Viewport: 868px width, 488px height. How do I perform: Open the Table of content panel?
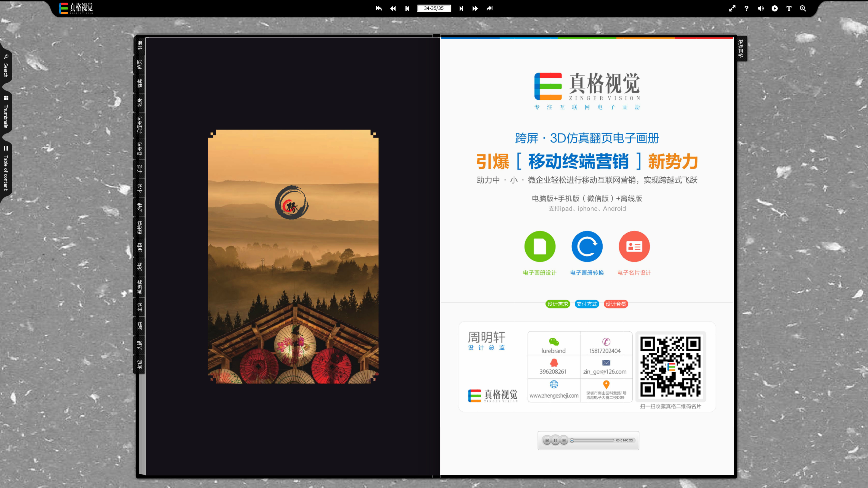coord(6,167)
